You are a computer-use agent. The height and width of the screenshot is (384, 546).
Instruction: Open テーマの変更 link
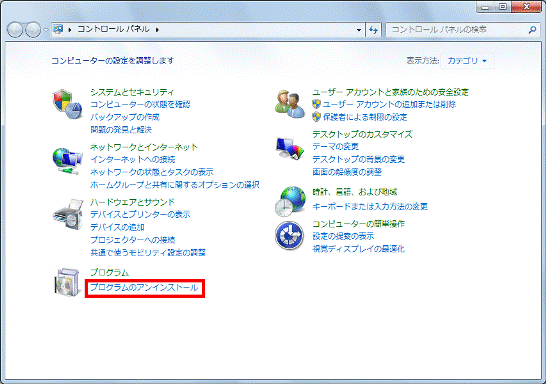tap(335, 147)
